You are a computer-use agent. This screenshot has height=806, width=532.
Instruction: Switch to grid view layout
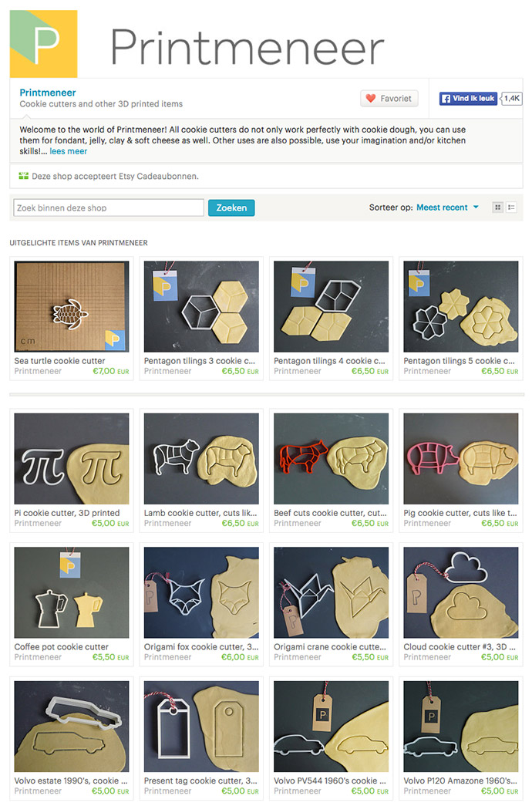[497, 207]
